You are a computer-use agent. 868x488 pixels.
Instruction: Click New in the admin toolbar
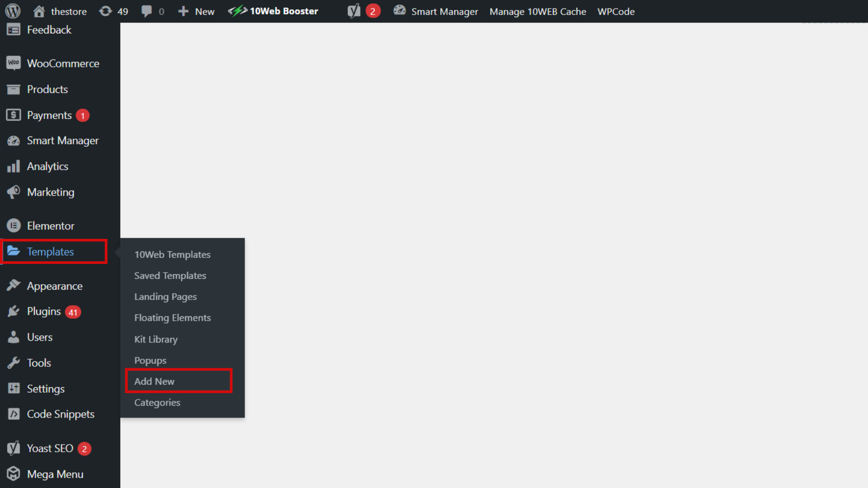coord(196,11)
